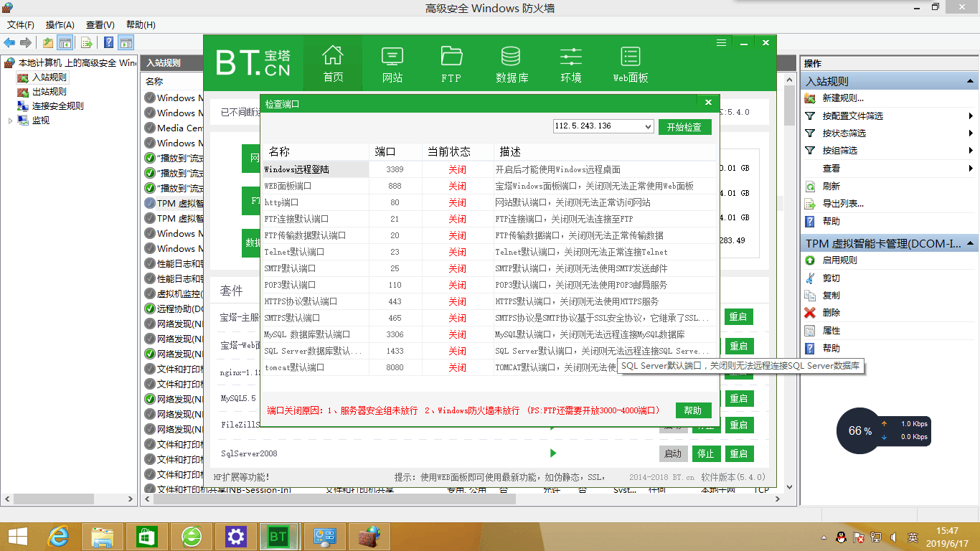
Task: Click the Windows Start button
Action: pyautogui.click(x=18, y=536)
